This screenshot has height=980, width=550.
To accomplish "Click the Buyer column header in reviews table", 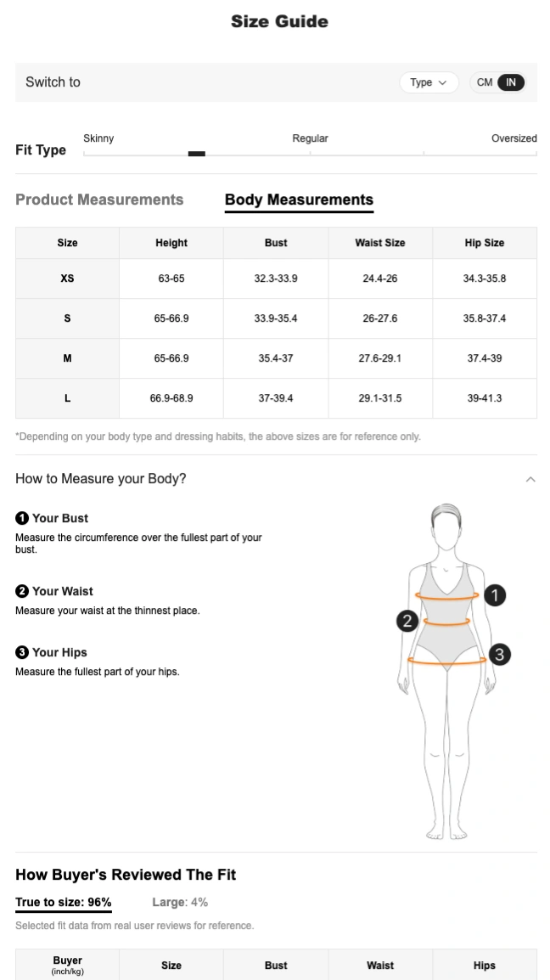I will point(67,965).
